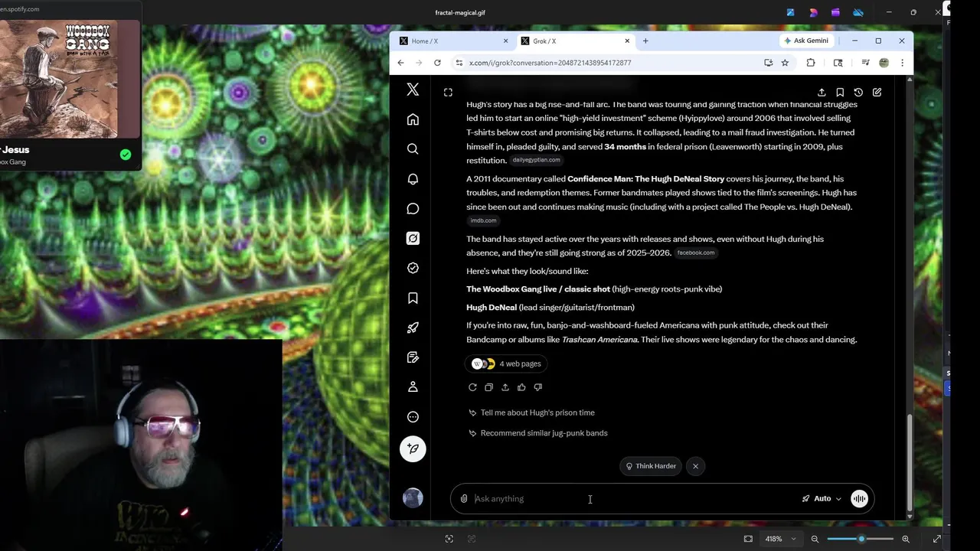Ask 'Tell me about Hugh's prison time'
Image resolution: width=980 pixels, height=551 pixels.
coord(537,412)
